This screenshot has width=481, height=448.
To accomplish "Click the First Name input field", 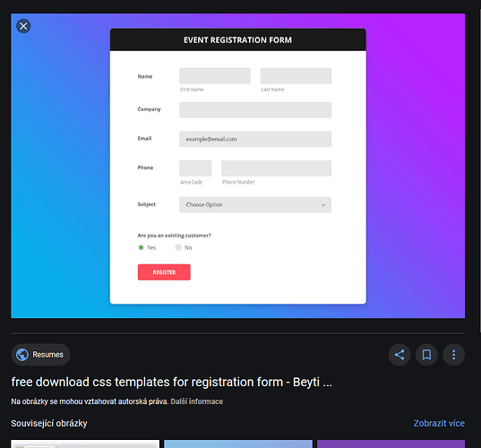I will [215, 76].
